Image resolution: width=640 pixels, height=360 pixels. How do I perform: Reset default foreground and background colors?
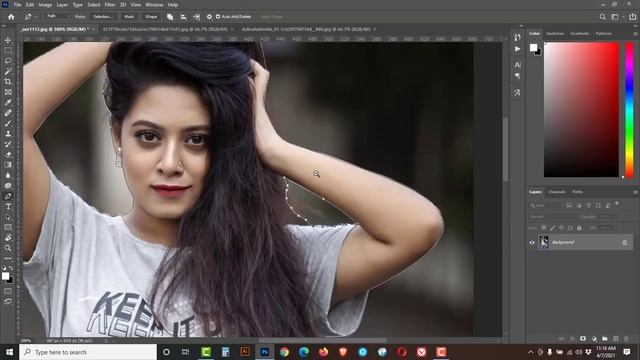[x=4, y=268]
